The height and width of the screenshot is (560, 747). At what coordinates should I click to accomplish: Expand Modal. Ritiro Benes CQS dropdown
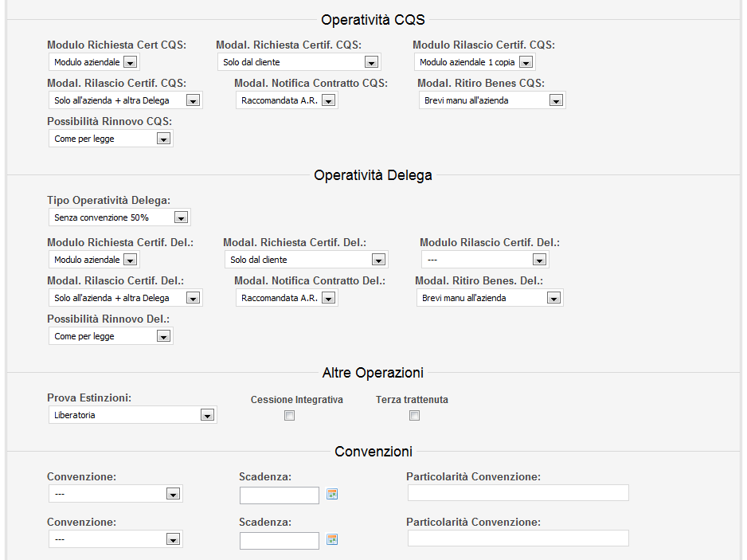(492, 100)
